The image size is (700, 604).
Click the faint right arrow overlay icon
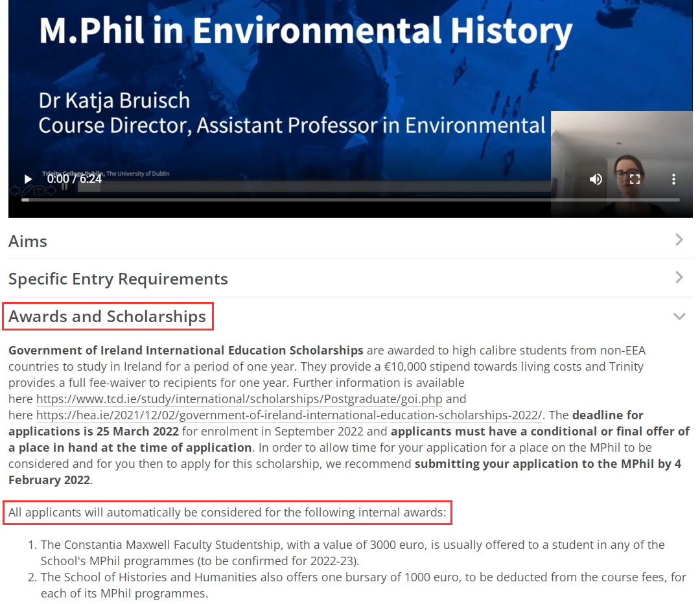pyautogui.click(x=51, y=191)
